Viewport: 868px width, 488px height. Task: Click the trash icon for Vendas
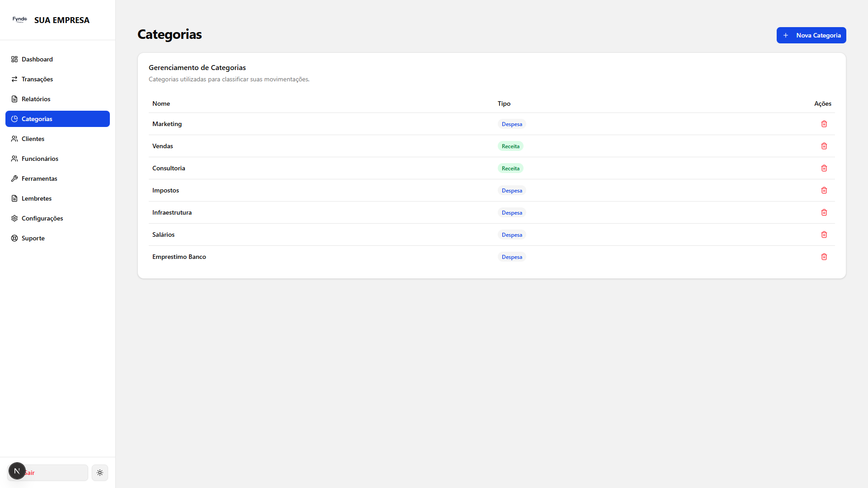tap(824, 146)
